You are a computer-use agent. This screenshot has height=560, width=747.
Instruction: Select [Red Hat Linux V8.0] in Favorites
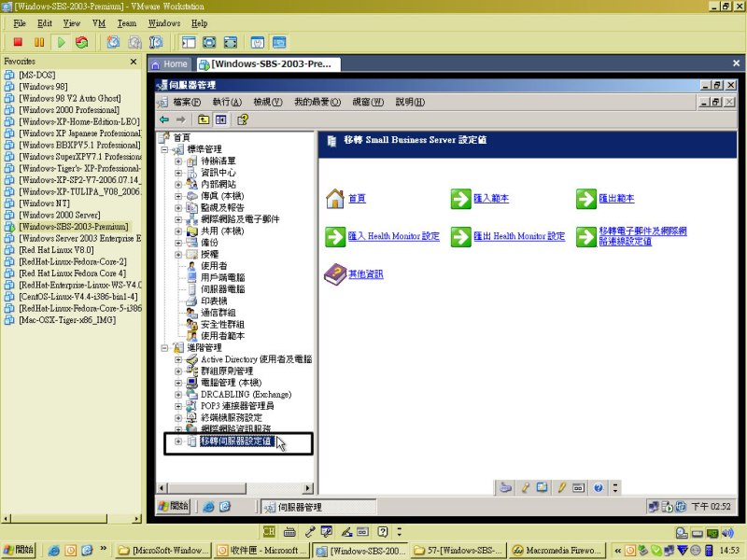pos(56,250)
